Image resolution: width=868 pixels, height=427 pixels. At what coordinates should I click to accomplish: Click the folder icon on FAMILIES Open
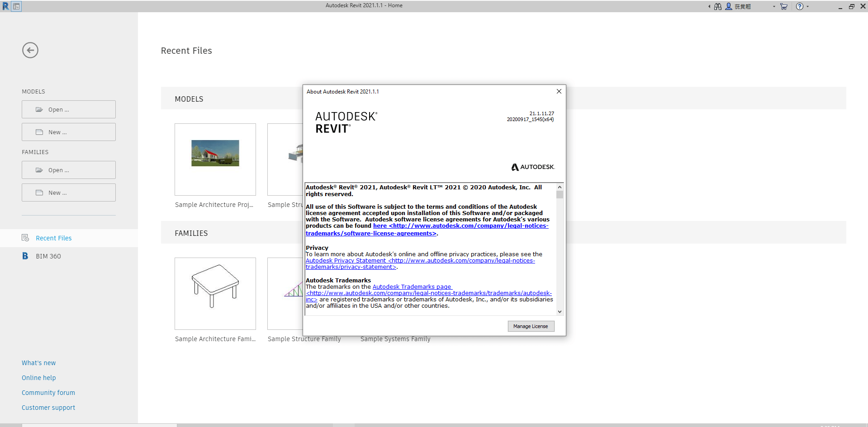point(39,170)
